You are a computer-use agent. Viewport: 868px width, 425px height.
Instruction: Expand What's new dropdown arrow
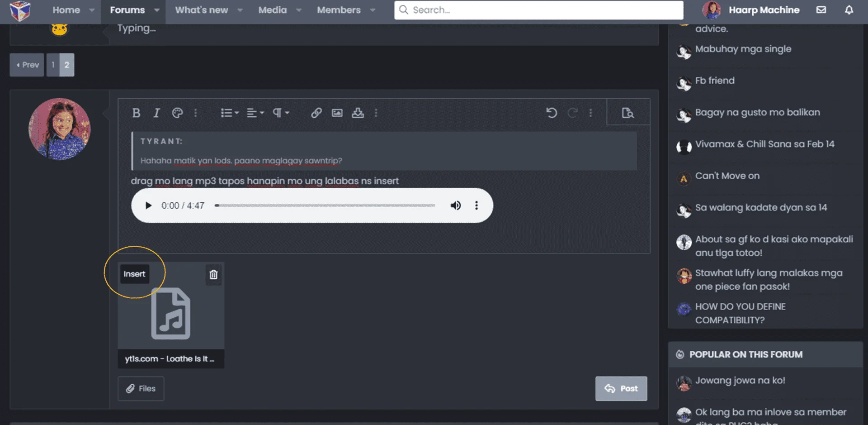pos(240,10)
